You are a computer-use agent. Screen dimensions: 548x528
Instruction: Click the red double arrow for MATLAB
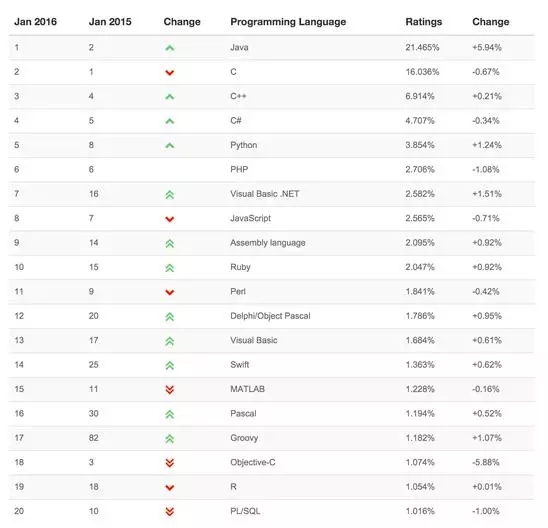(170, 390)
